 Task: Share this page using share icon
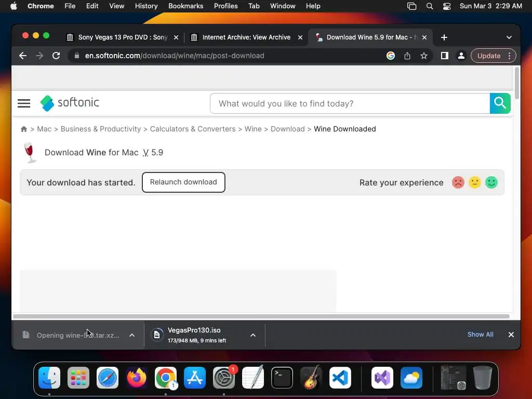pos(407,56)
